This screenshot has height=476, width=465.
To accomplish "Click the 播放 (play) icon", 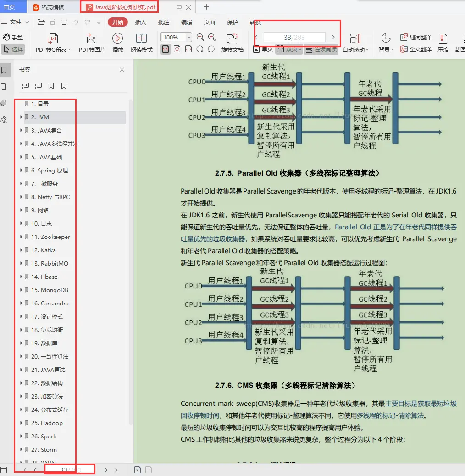I will pos(118,43).
